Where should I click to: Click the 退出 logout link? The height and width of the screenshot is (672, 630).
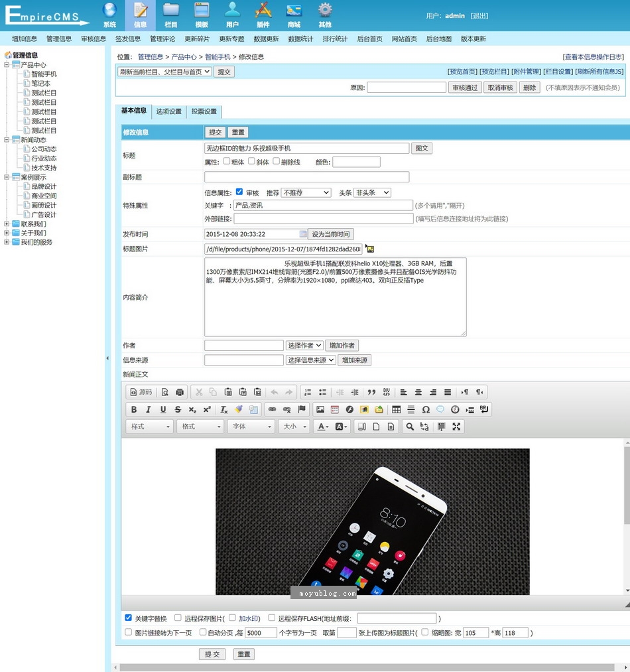479,16
